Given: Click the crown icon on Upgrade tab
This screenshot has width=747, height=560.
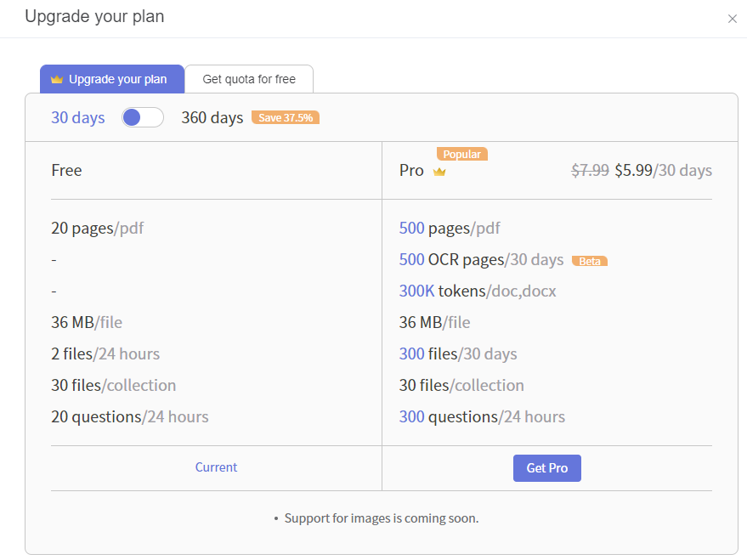Looking at the screenshot, I should [57, 80].
